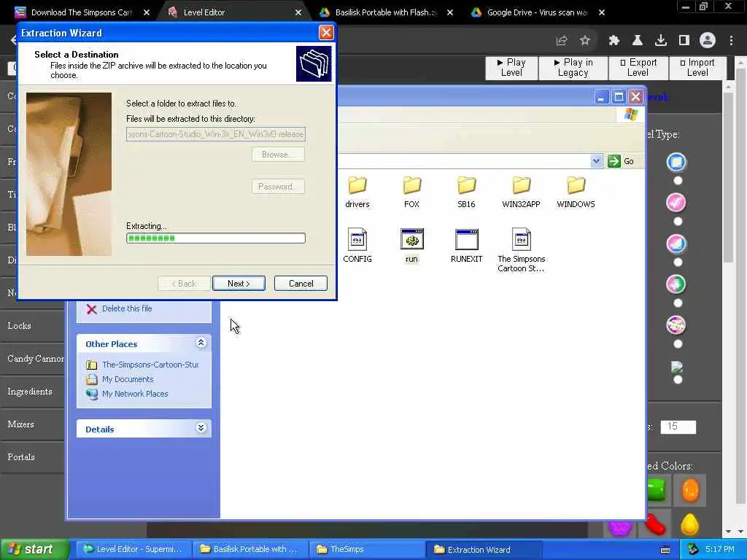Screen dimensions: 747x560
Task: Click the Play Level button
Action: point(511,68)
